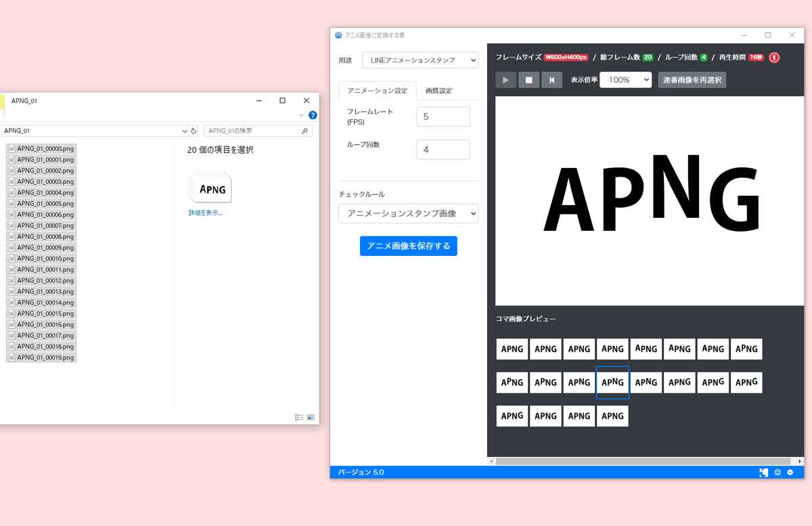Open the チェックルール dropdown
812x526 pixels.
click(x=408, y=213)
